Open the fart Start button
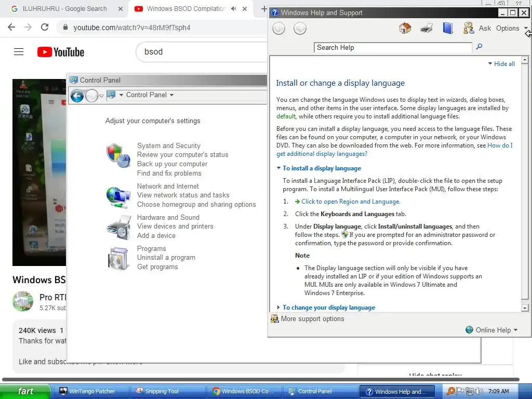Image resolution: width=532 pixels, height=399 pixels. click(25, 391)
